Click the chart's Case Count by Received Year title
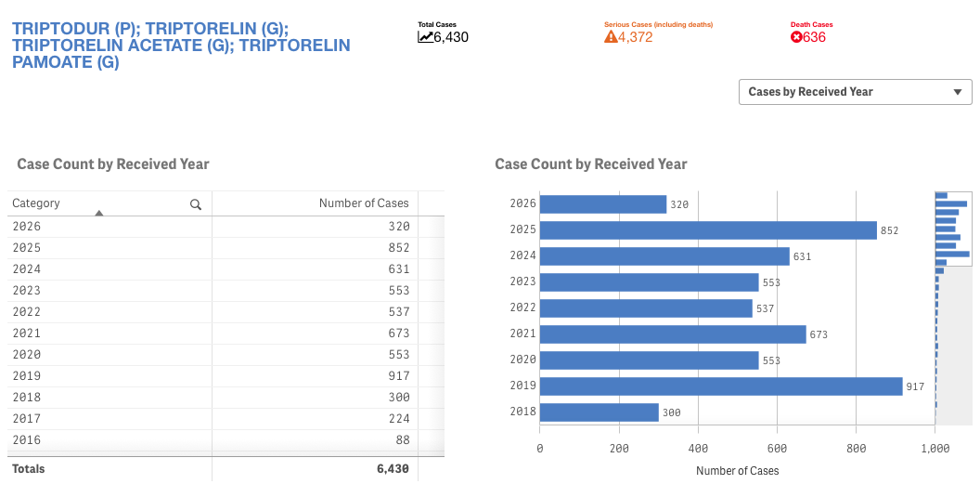 tap(590, 164)
